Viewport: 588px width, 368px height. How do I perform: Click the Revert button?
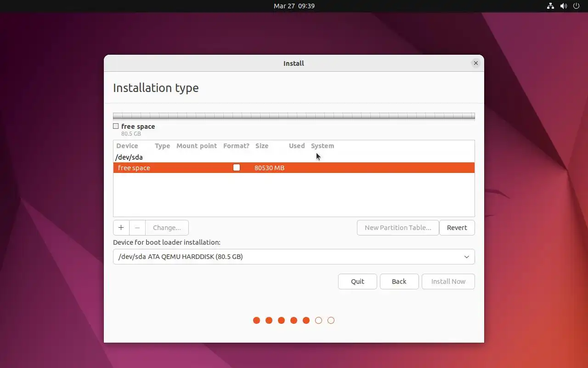[457, 228]
